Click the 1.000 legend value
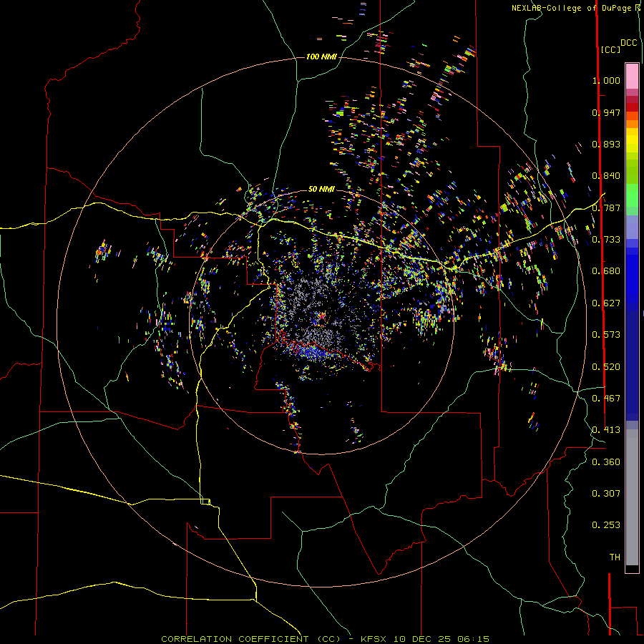This screenshot has width=644, height=644. (x=606, y=80)
